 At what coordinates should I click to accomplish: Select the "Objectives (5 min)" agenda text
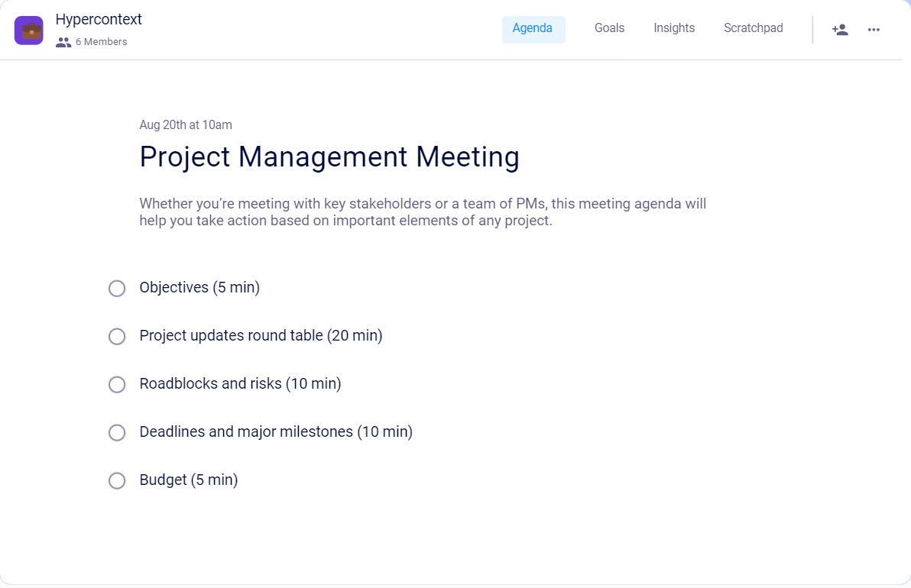(x=199, y=288)
